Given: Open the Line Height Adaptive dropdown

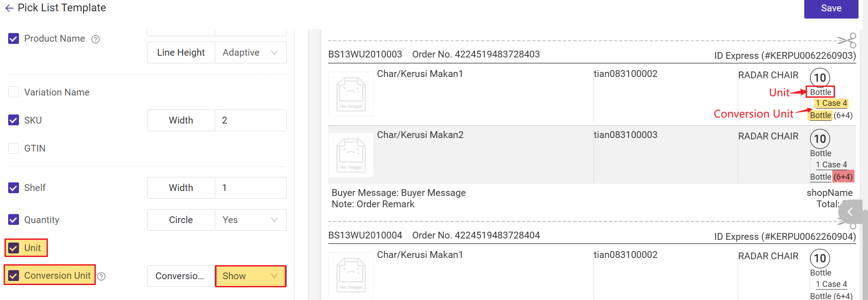Looking at the screenshot, I should click(250, 52).
